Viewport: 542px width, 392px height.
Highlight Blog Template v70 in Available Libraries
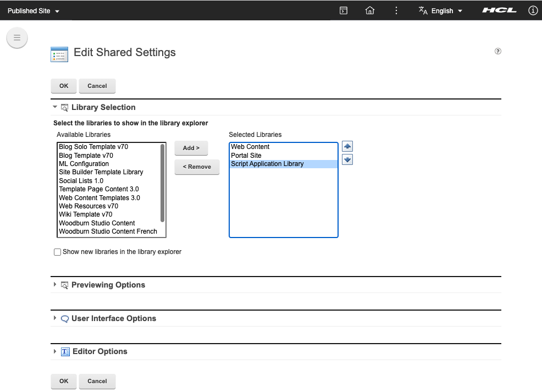coord(85,155)
